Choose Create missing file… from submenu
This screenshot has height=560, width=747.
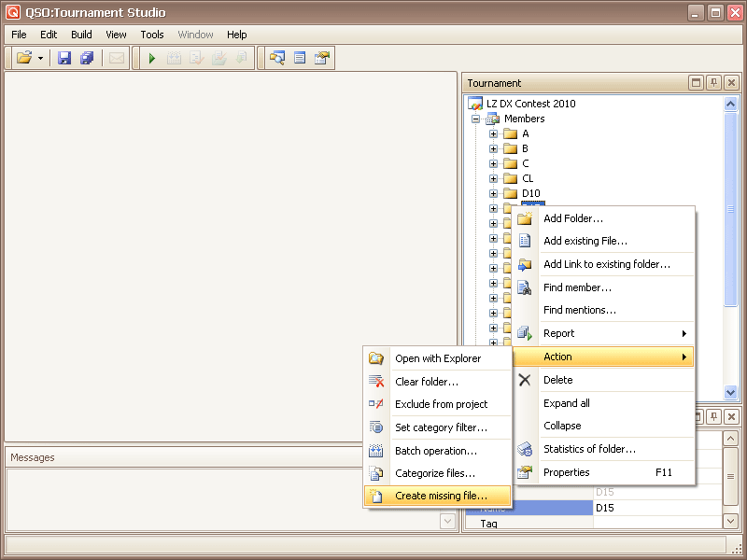(x=441, y=496)
